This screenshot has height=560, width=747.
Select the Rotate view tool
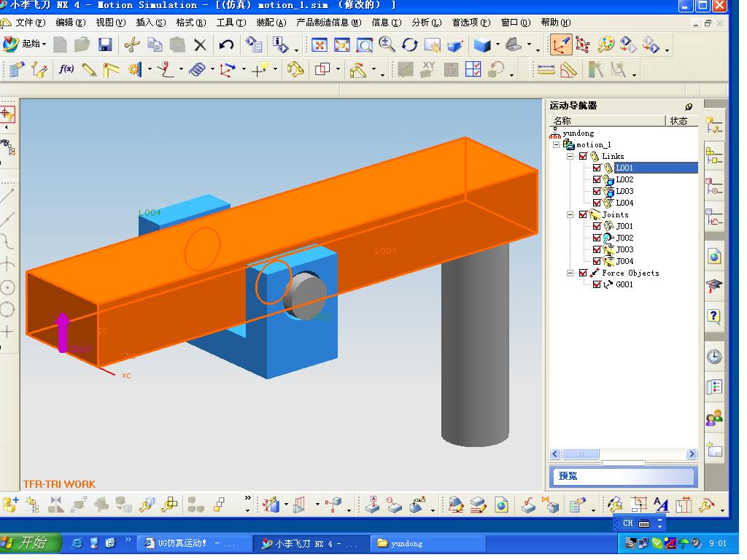[410, 44]
